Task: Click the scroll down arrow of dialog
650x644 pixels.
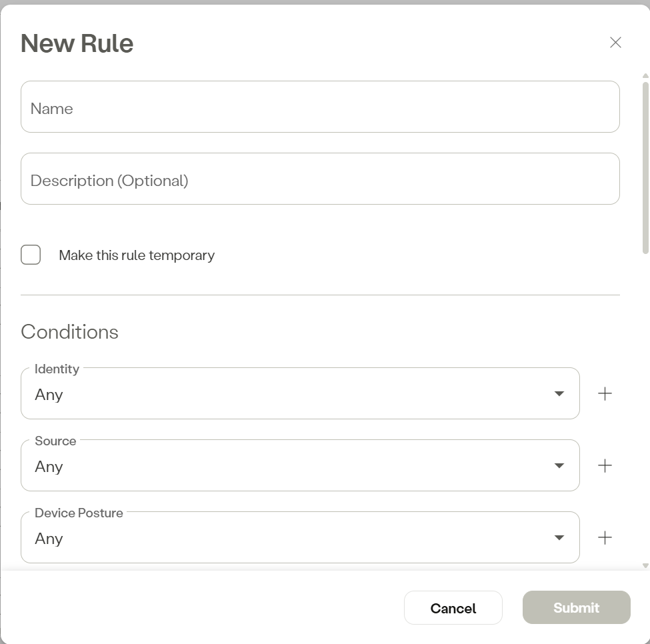Action: (645, 566)
